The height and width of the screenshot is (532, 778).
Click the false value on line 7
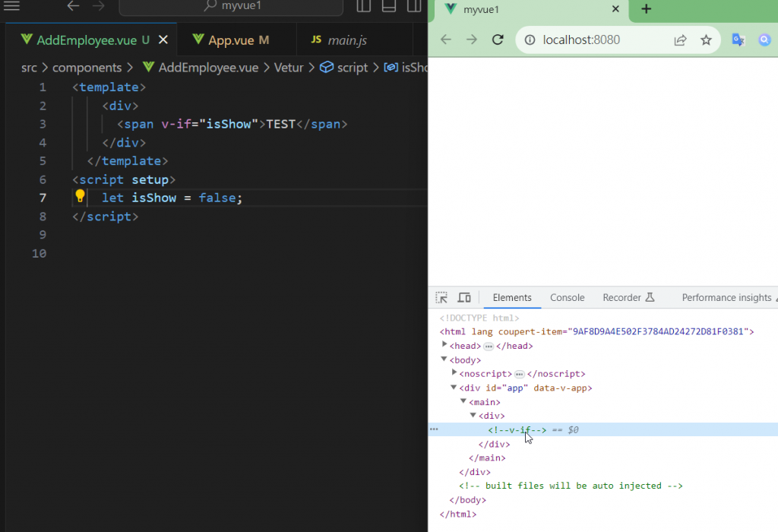coord(217,198)
